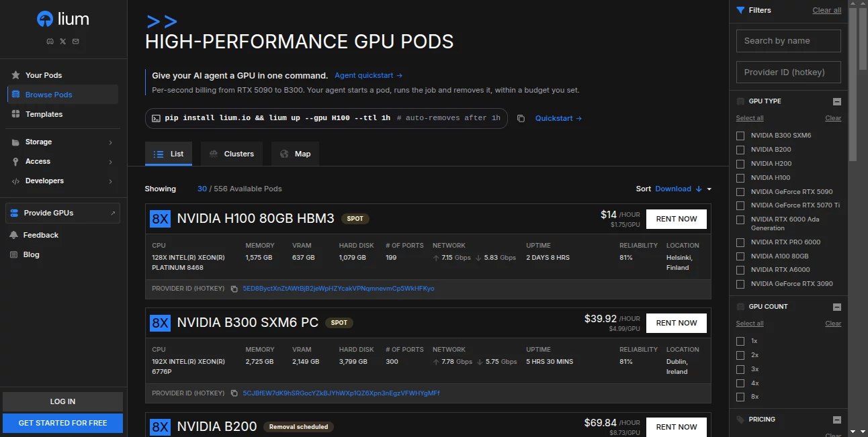The height and width of the screenshot is (437, 868).
Task: Expand the Developers sidebar section
Action: [62, 181]
